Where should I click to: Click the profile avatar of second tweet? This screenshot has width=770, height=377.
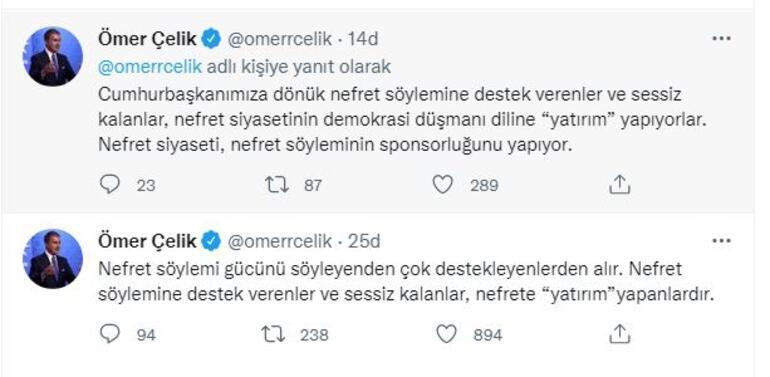[53, 259]
